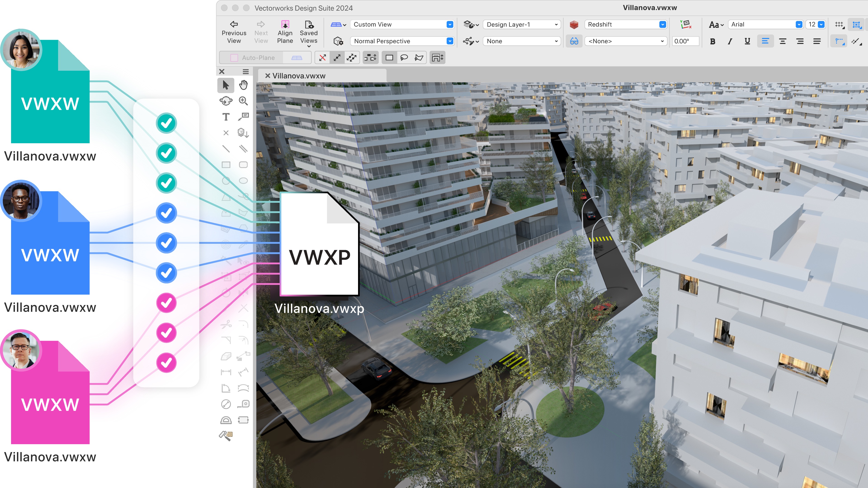The image size is (868, 488).
Task: Select the Pan tool in the tool palette
Action: [243, 85]
